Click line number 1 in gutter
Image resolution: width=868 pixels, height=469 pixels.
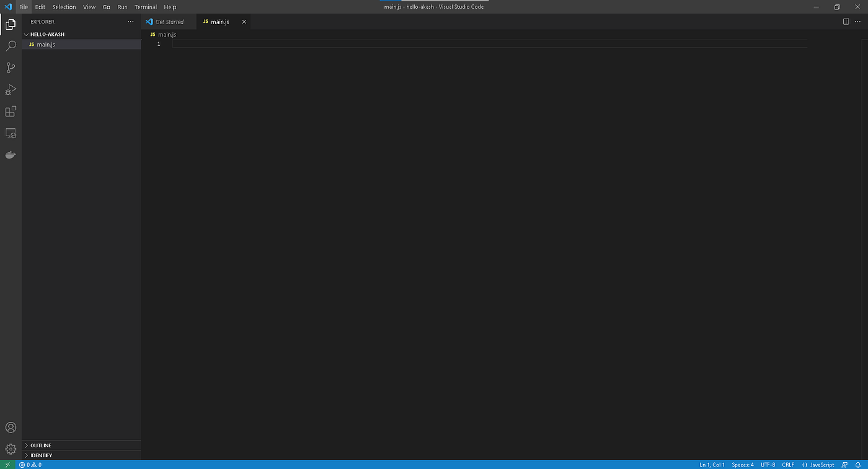[159, 44]
